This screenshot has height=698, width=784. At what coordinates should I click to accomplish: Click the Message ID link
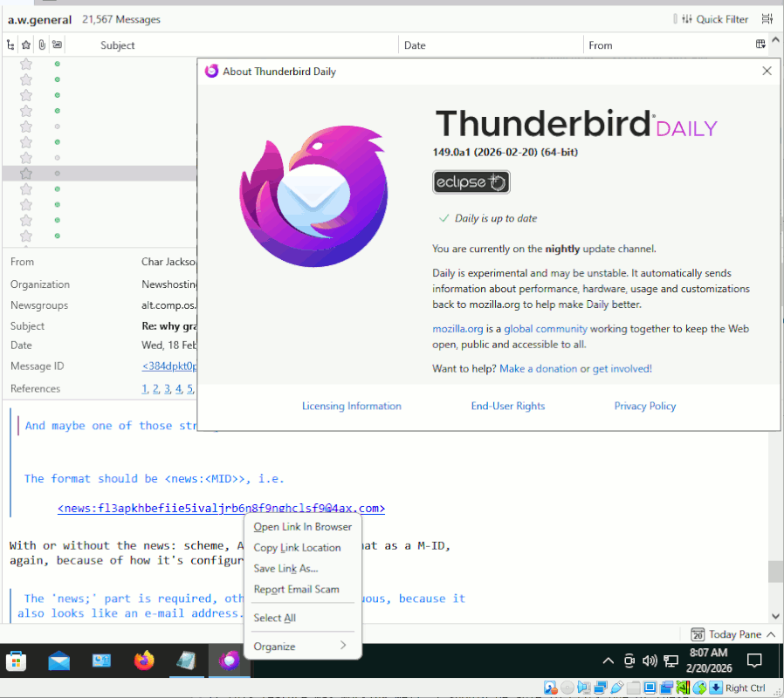click(169, 366)
